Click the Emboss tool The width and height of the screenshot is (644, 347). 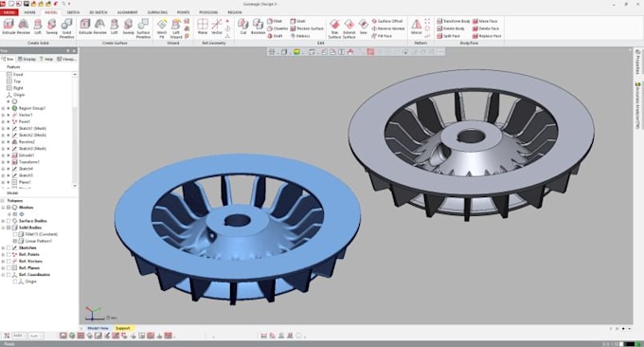[300, 36]
